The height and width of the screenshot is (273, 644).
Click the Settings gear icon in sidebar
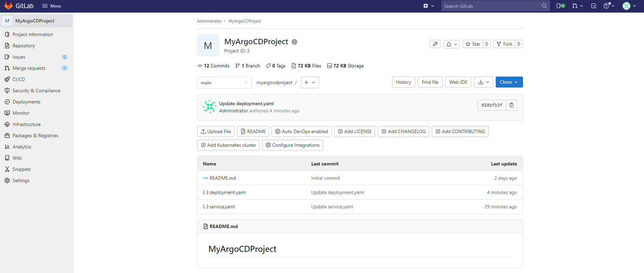(x=7, y=180)
